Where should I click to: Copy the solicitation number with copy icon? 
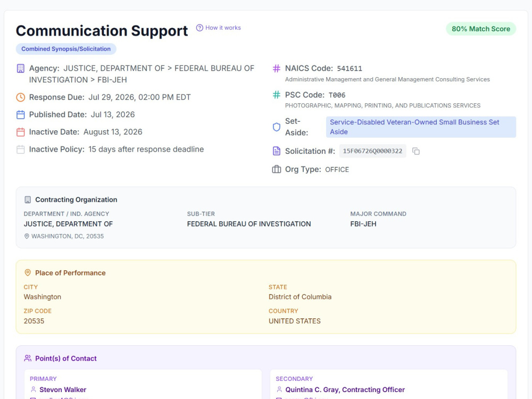click(416, 151)
